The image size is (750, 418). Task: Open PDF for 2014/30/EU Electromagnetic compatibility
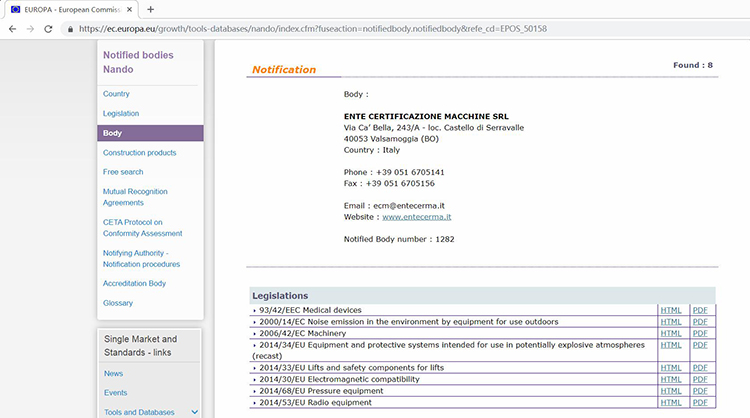coord(700,379)
